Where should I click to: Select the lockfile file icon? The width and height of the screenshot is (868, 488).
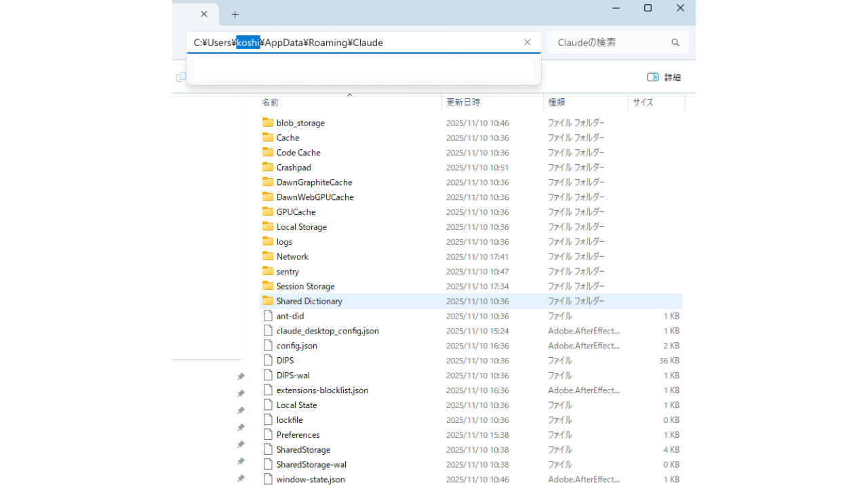pos(268,420)
